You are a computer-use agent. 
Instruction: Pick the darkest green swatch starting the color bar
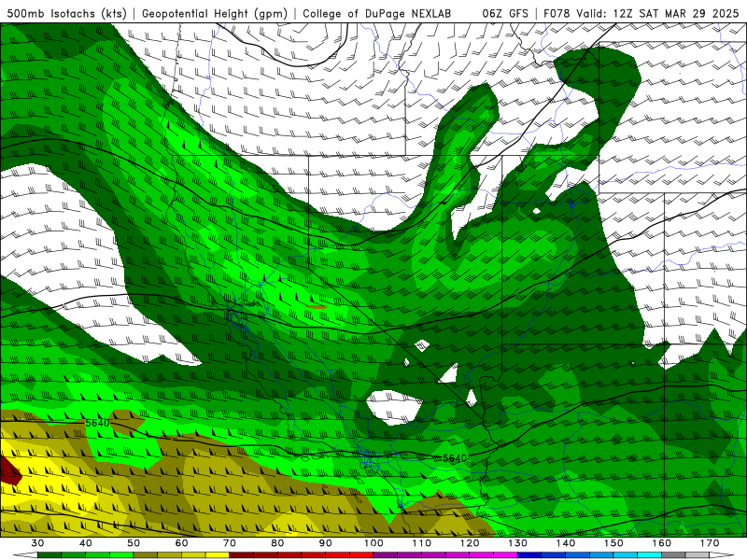49,555
